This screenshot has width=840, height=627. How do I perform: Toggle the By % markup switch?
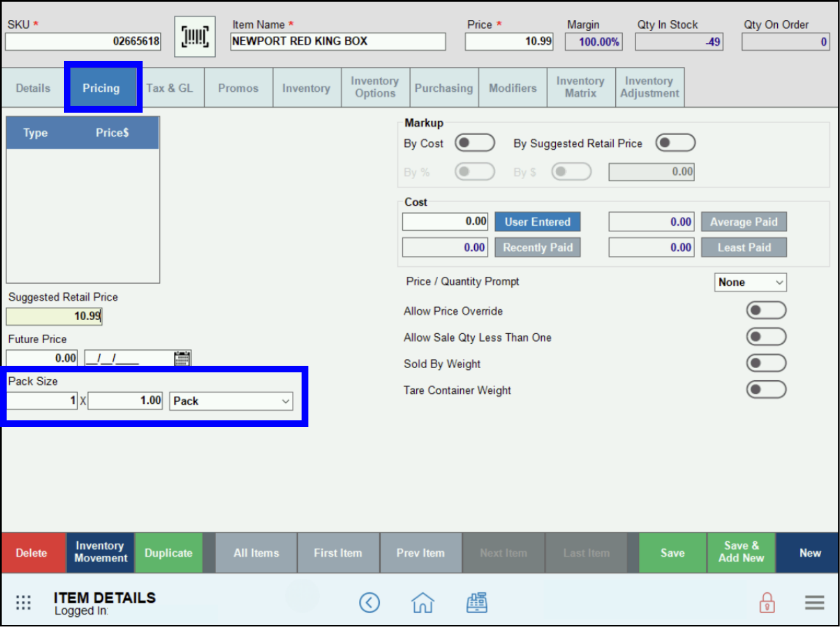(x=475, y=172)
